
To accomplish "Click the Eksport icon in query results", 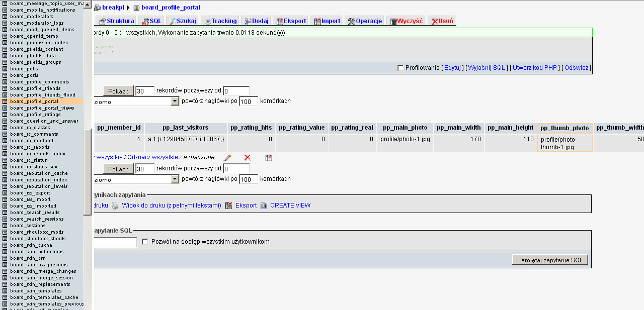I will point(228,205).
